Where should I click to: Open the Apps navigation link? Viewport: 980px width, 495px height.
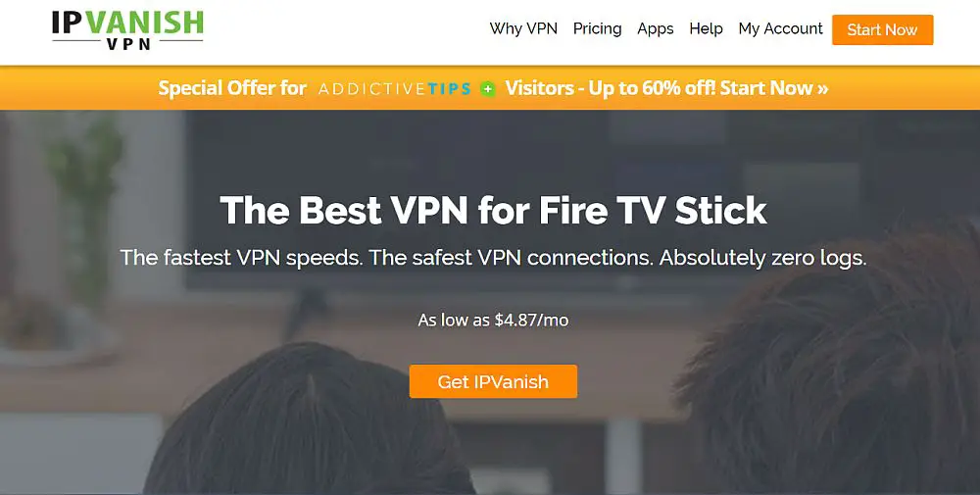pyautogui.click(x=656, y=28)
